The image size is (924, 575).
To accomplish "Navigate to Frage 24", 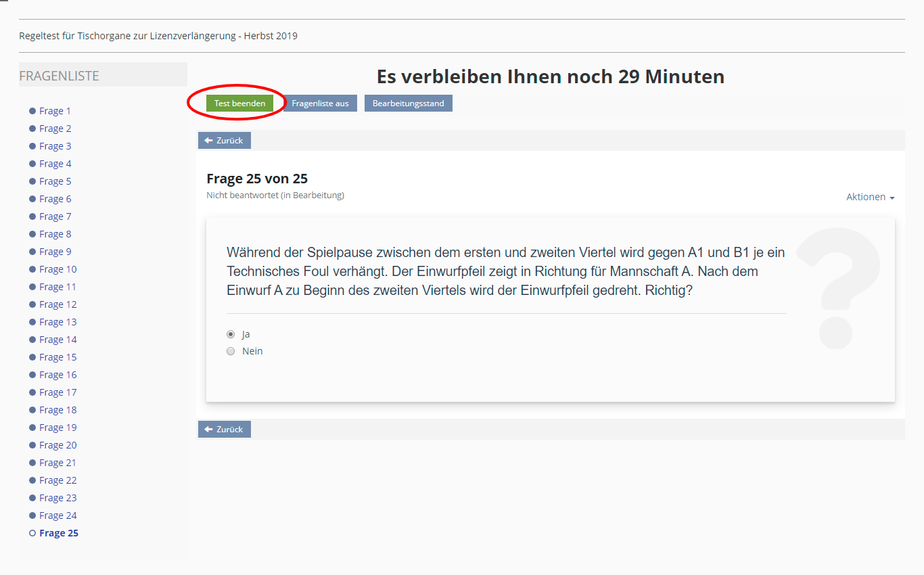I will click(57, 515).
